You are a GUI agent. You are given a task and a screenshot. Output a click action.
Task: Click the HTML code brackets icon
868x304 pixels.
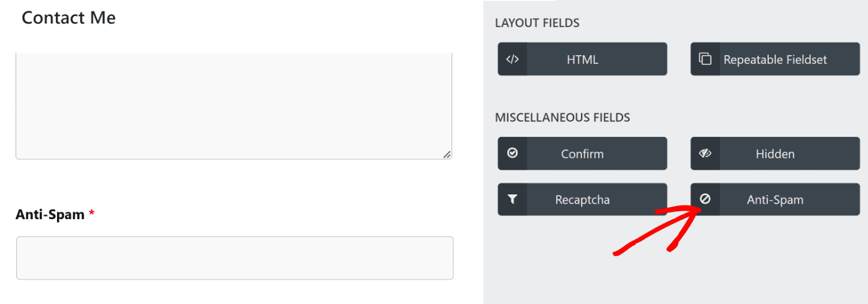coord(512,59)
